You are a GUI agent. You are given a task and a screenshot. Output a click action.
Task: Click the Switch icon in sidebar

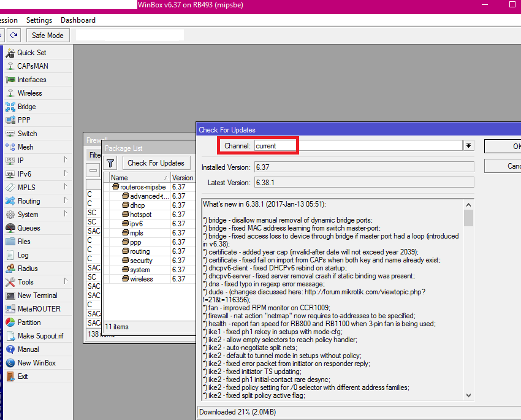[x=10, y=134]
